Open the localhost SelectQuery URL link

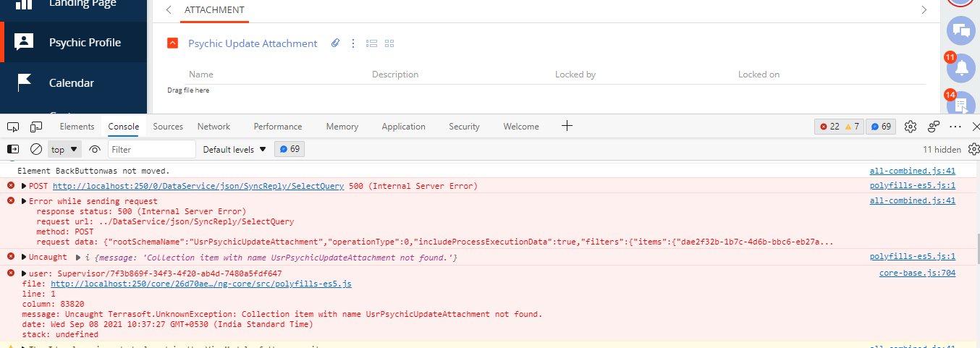[x=197, y=186]
